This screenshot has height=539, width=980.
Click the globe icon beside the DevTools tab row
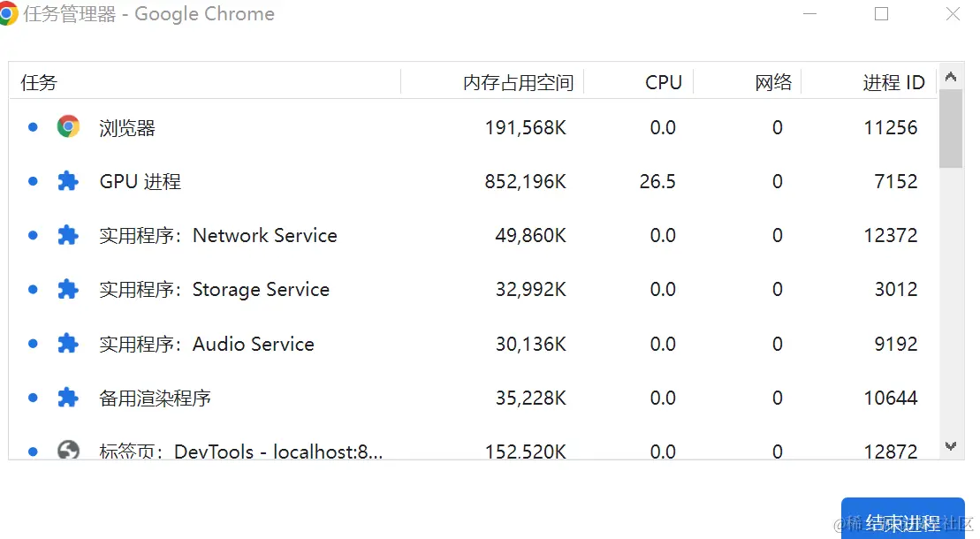[x=68, y=451]
